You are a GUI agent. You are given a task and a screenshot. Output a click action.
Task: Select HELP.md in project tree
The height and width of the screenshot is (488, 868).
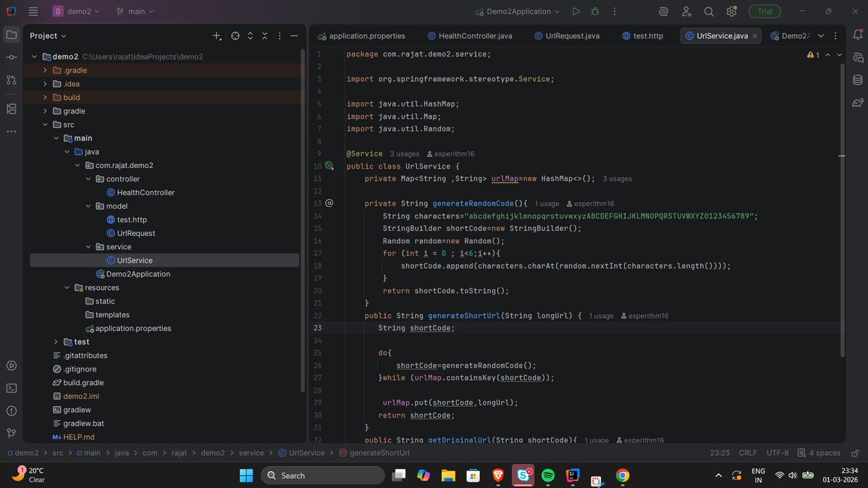tap(73, 437)
